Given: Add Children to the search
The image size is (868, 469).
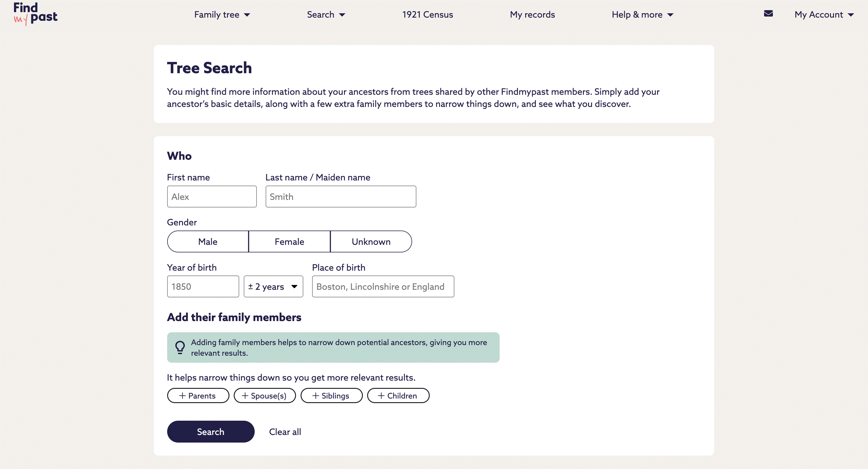Looking at the screenshot, I should click(x=398, y=395).
